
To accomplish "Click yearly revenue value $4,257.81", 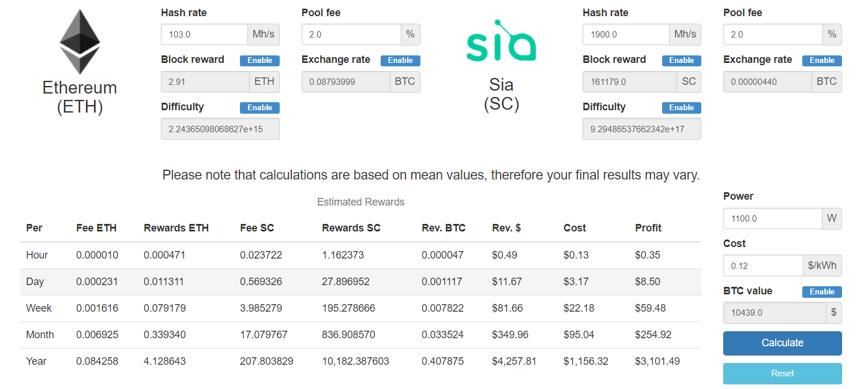I will tap(514, 361).
